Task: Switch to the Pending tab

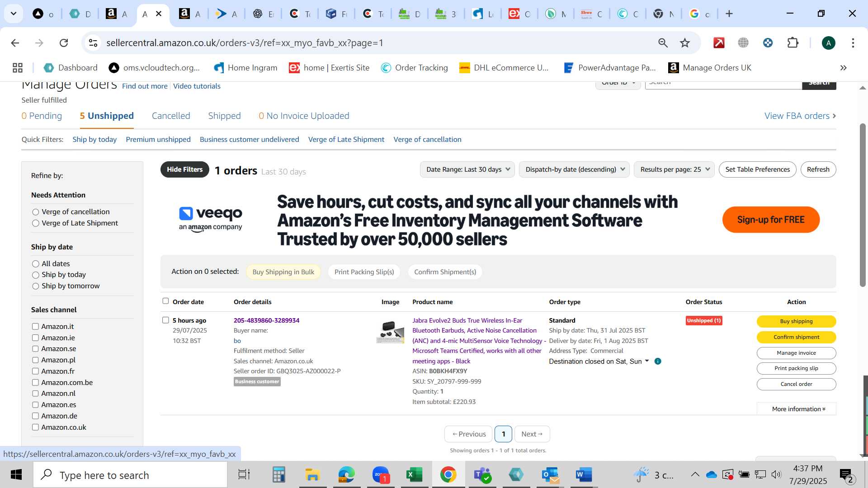Action: [42, 116]
